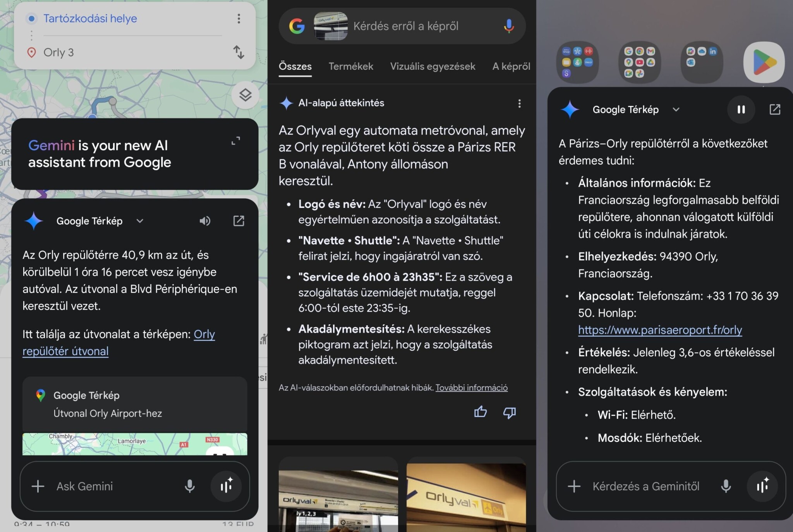Image resolution: width=793 pixels, height=532 pixels.
Task: Tap the AI-alapú áttekintés sparkle icon
Action: 287,103
